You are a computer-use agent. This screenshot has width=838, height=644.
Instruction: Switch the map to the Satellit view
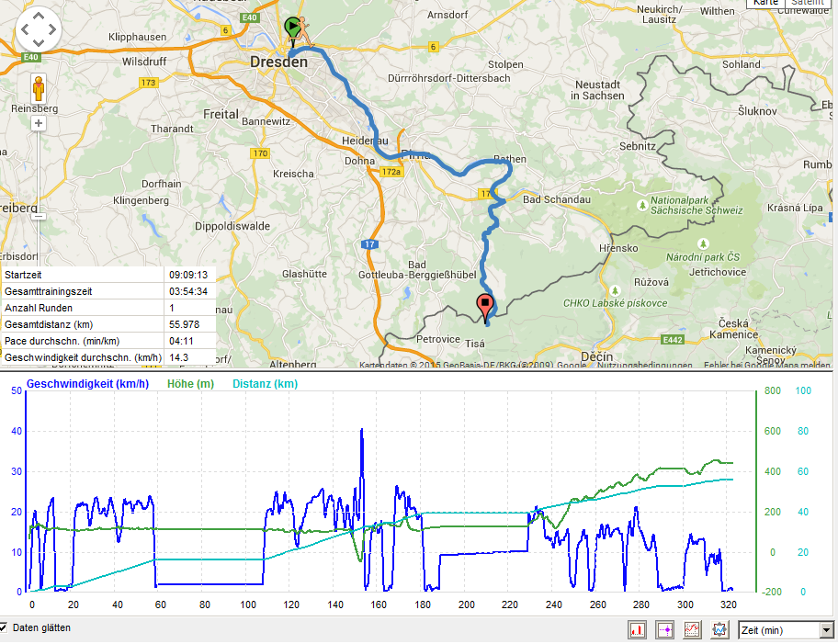[x=807, y=3]
